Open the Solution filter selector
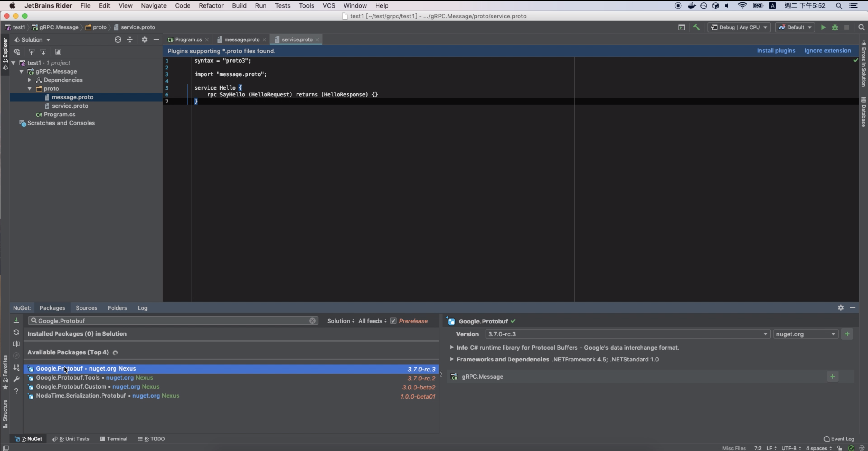This screenshot has height=451, width=868. point(341,321)
